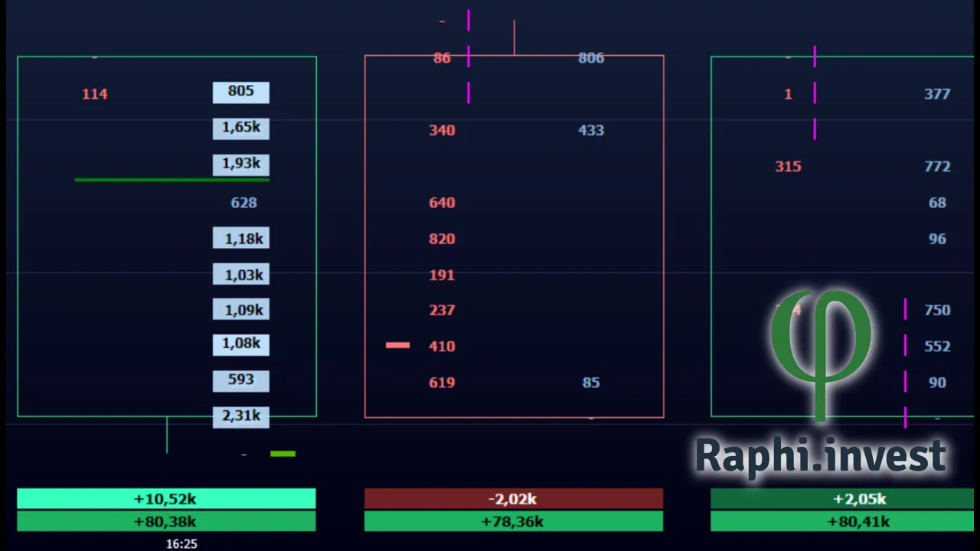The height and width of the screenshot is (551, 980).
Task: Click the red 640 value
Action: [x=442, y=203]
